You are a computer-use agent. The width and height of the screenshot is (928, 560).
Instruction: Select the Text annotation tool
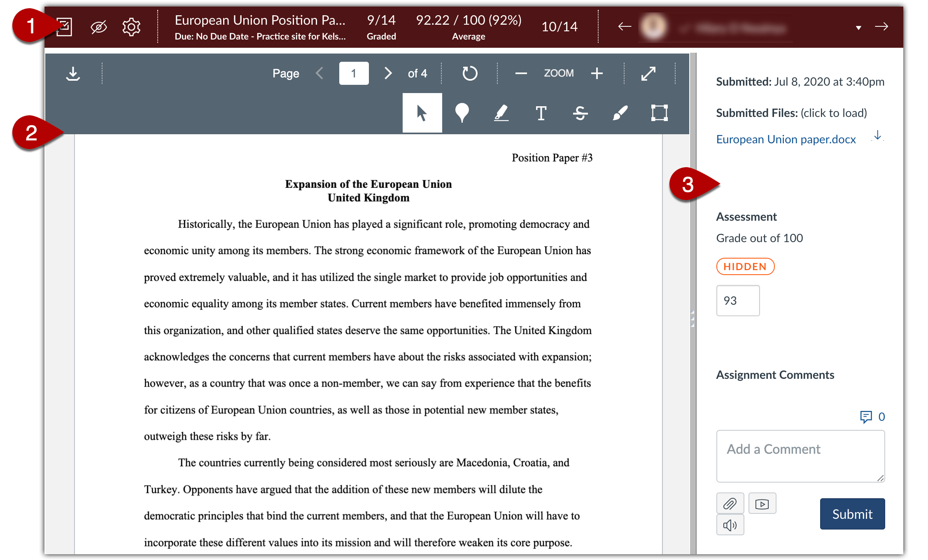click(541, 112)
